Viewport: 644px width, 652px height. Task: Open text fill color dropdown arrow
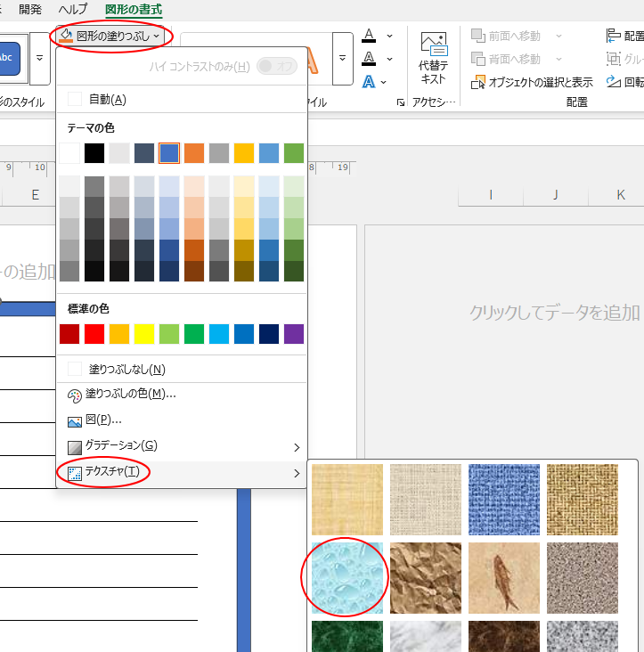389,37
